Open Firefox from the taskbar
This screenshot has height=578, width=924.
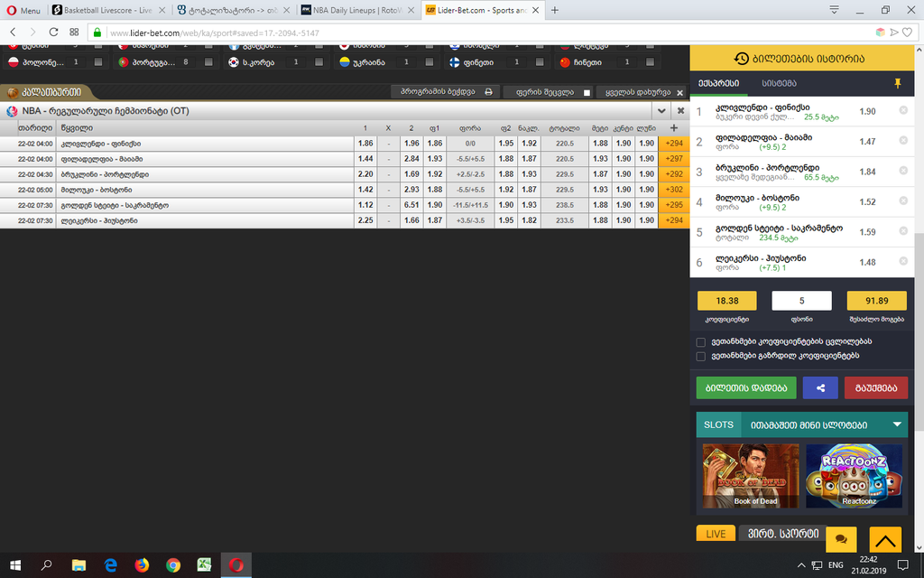(142, 565)
